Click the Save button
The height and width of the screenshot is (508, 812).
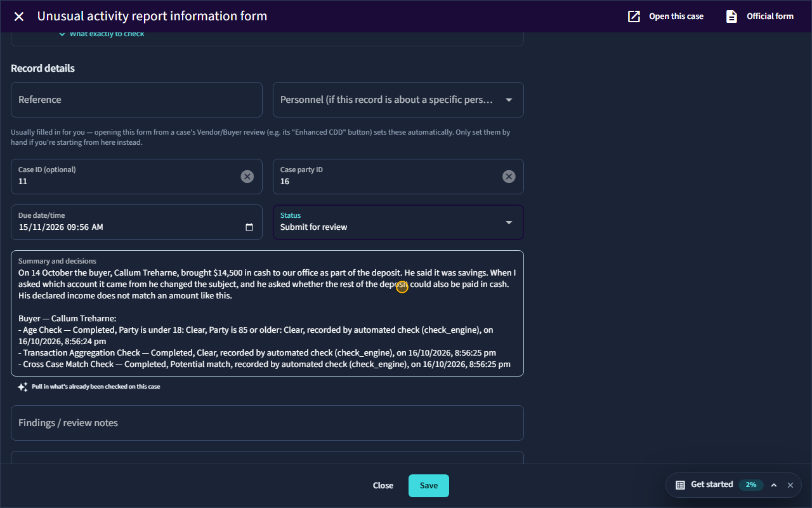point(429,486)
